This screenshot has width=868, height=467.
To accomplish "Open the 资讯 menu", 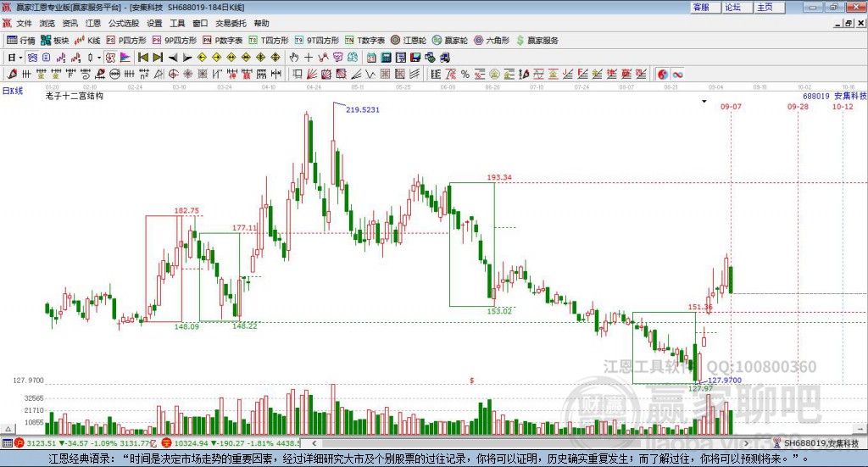I will click(x=70, y=23).
